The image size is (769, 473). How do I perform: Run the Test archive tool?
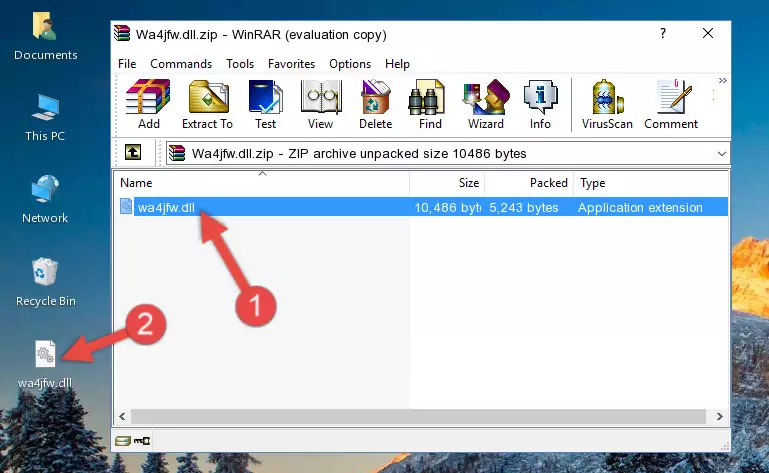tap(265, 105)
